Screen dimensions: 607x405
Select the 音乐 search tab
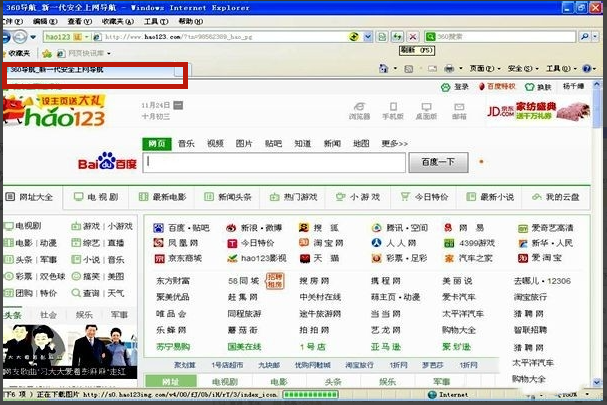186,144
